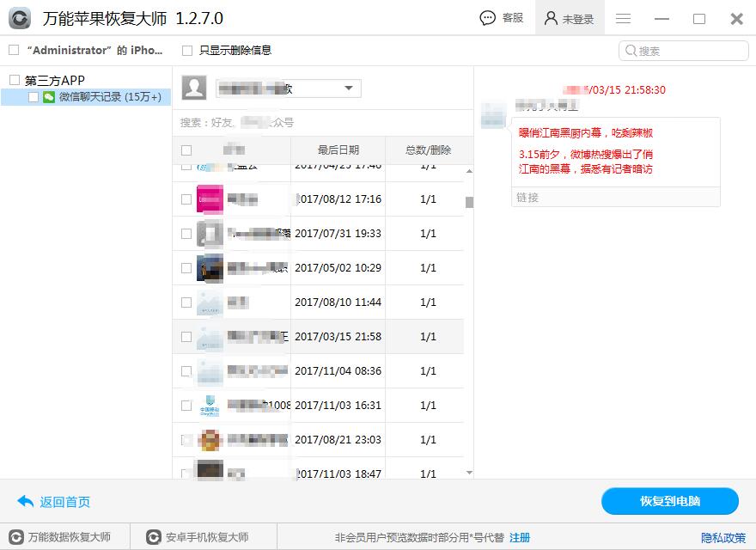Open the WeChat account dropdown arrow
This screenshot has height=550, width=756.
pyautogui.click(x=349, y=89)
